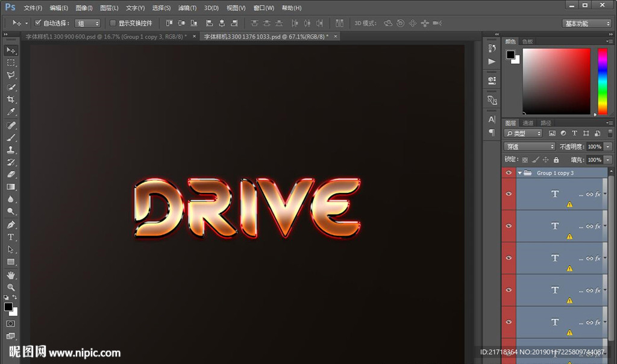The width and height of the screenshot is (617, 364).
Task: Open the 穿透 blend mode dropdown
Action: click(530, 146)
